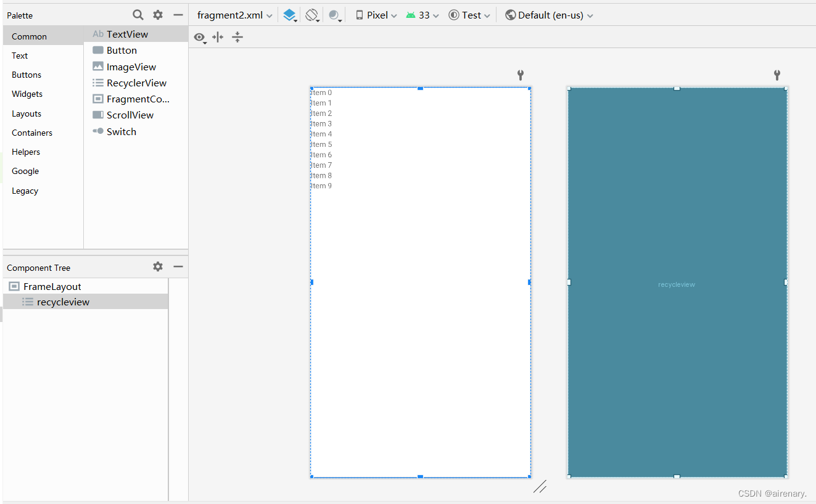This screenshot has width=816, height=504.
Task: Open the view options eye icon
Action: tap(200, 38)
